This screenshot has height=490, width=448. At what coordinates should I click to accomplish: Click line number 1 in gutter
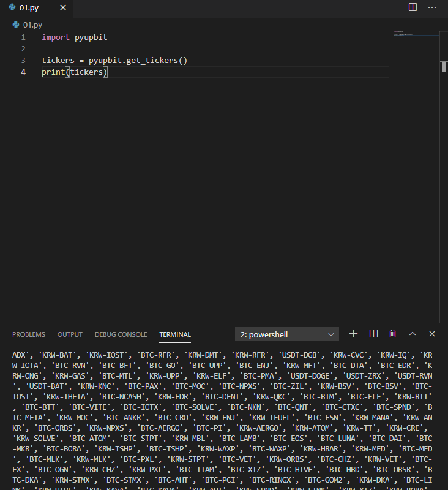(x=23, y=37)
